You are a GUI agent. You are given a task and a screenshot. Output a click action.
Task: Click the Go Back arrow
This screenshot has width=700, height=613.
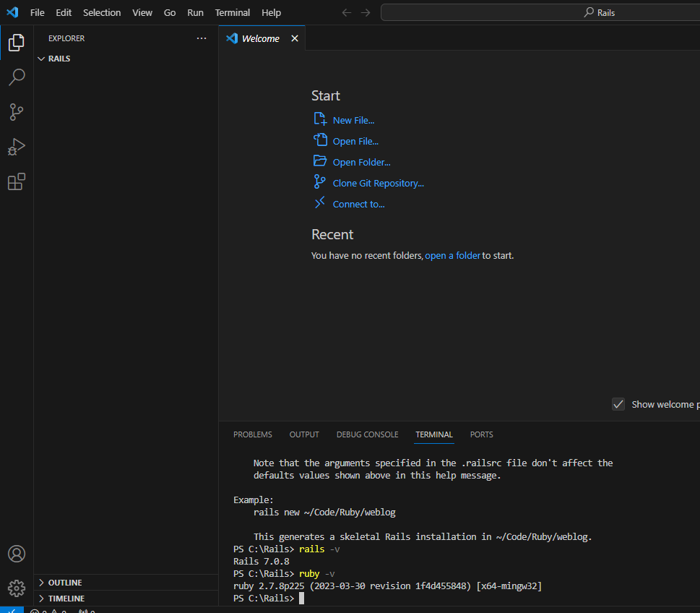[347, 12]
